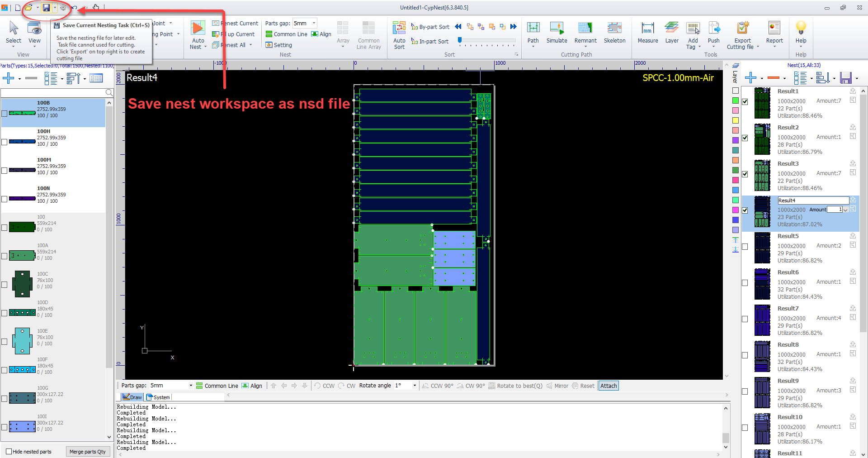Click parts table view icon

(96, 78)
